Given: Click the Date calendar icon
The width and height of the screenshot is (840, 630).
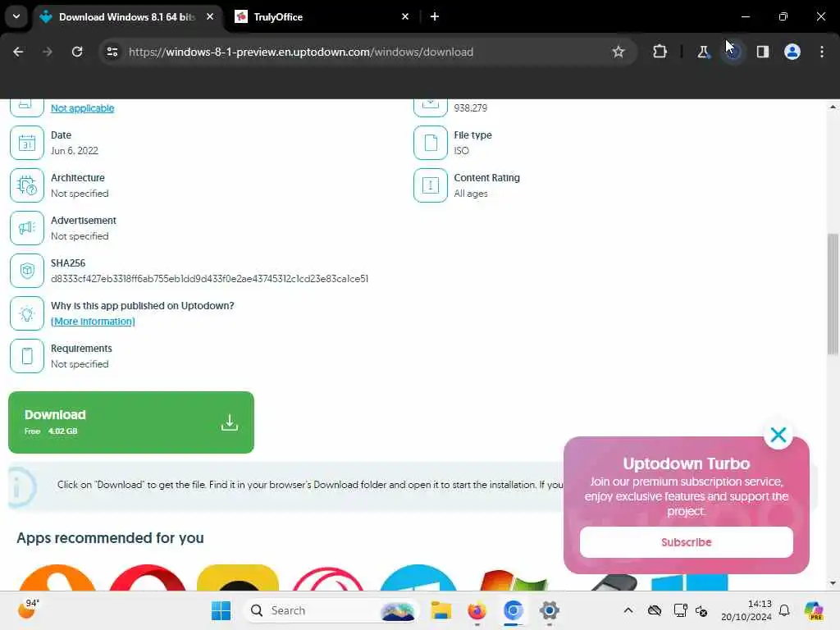Looking at the screenshot, I should coord(27,143).
